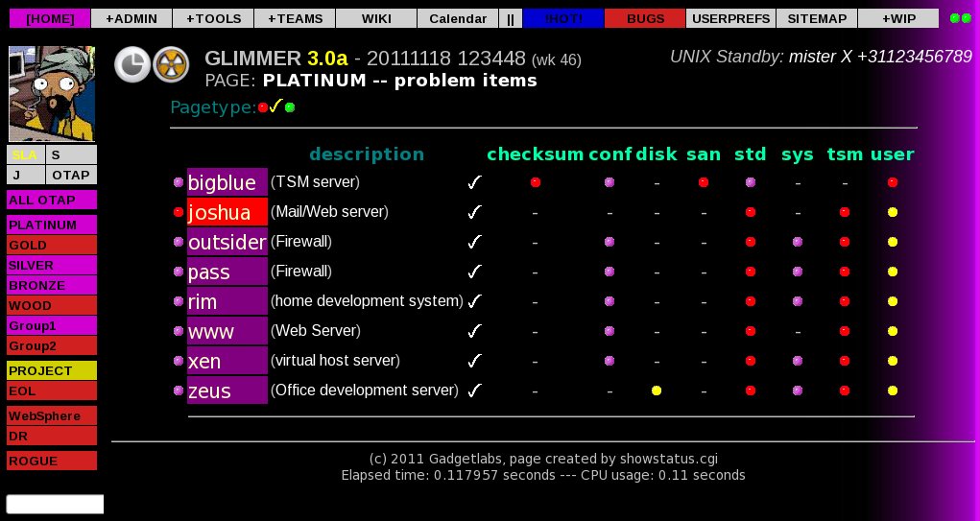The width and height of the screenshot is (980, 521).
Task: Click the white checkmark in the xen row
Action: 473,362
